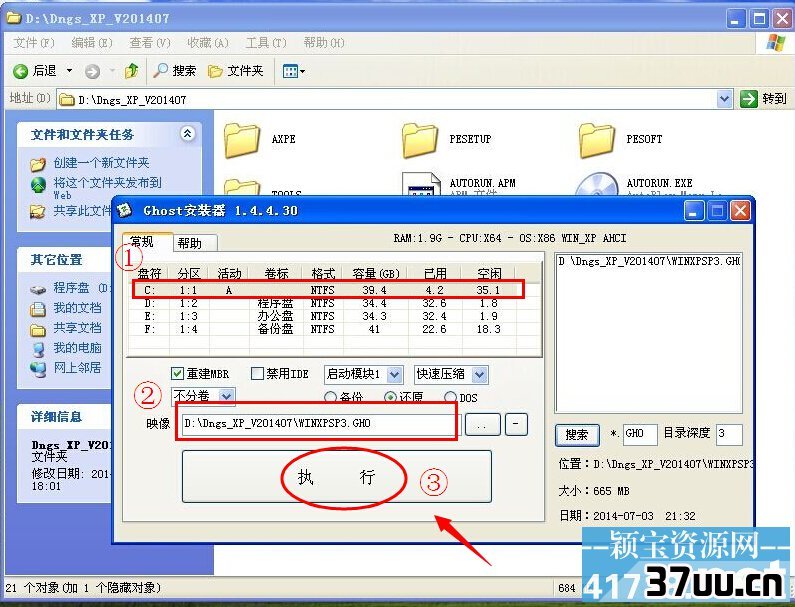Open Shared Documents in Other Places

click(x=77, y=328)
